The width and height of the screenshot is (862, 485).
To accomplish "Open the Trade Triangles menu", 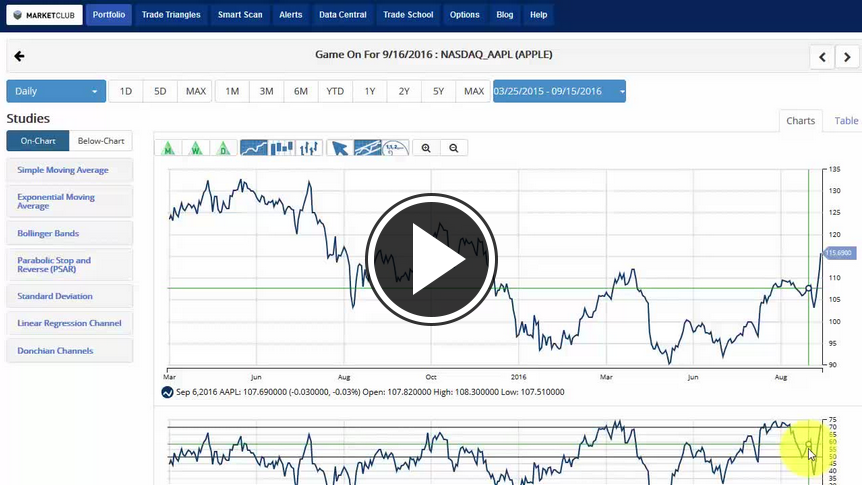I will click(x=171, y=15).
